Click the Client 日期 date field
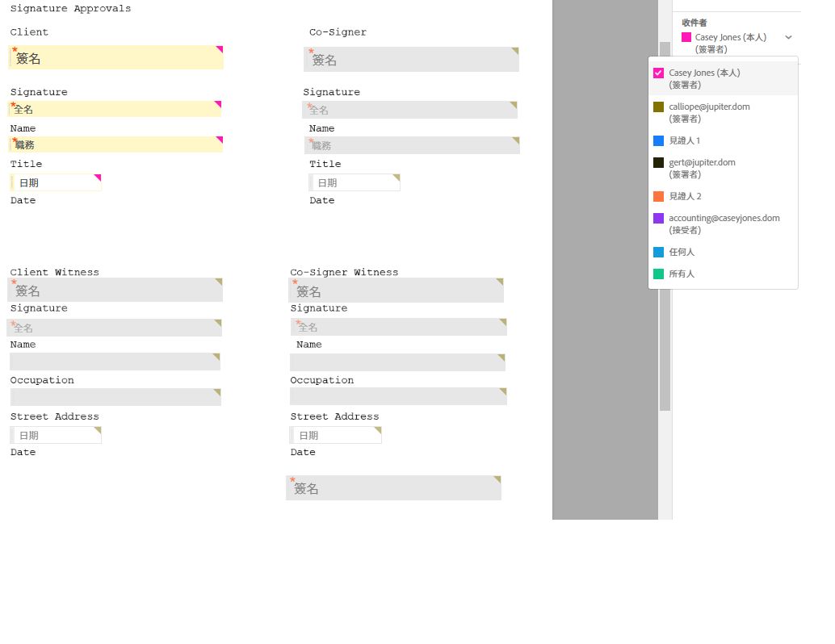 tap(56, 182)
